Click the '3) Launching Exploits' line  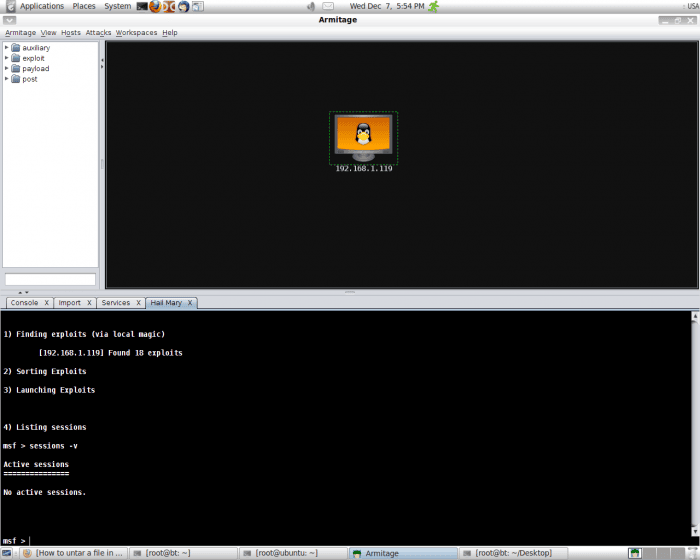click(x=49, y=390)
